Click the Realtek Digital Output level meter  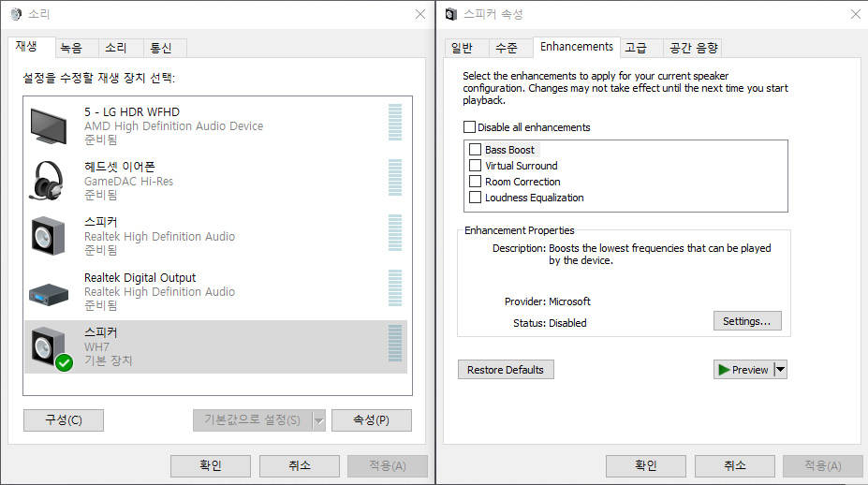pyautogui.click(x=395, y=287)
